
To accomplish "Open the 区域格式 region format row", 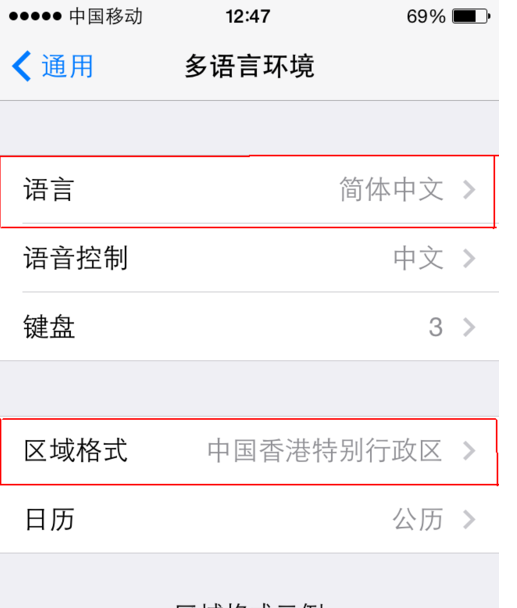I will point(249,451).
